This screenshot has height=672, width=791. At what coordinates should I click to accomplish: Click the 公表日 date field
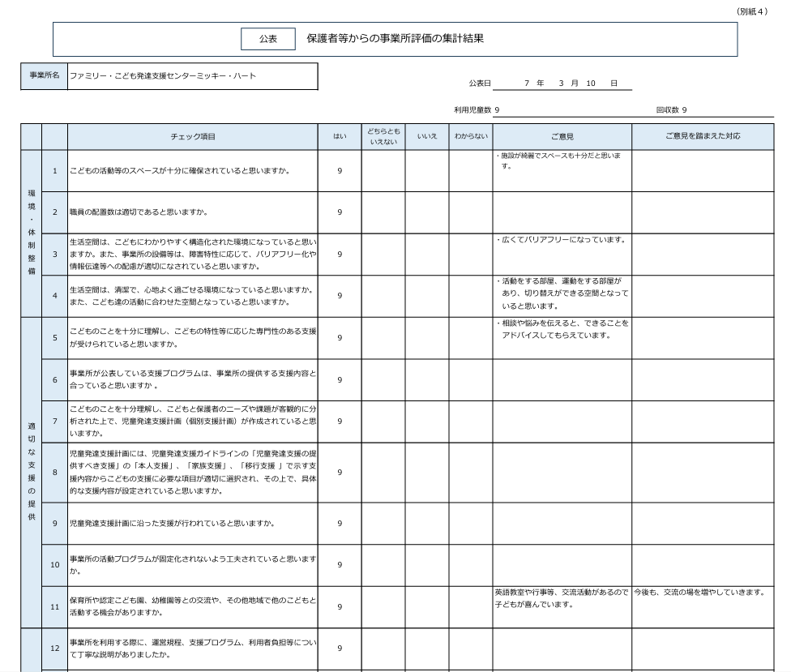pos(562,83)
